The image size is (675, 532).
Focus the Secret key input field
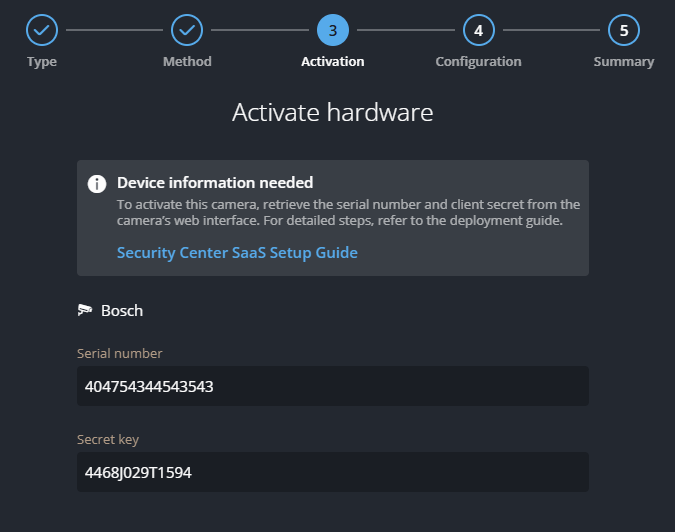pos(332,472)
